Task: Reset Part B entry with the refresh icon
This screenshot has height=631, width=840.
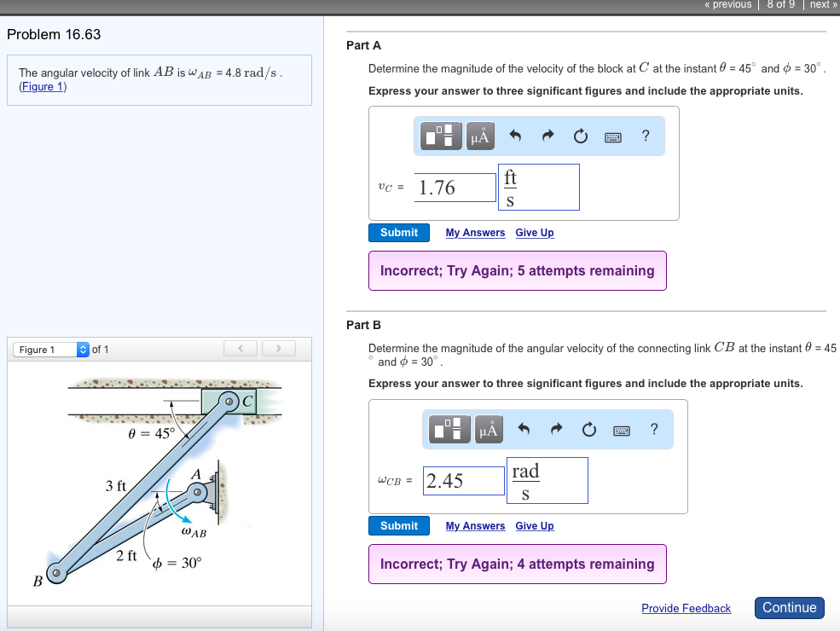Action: click(x=588, y=429)
